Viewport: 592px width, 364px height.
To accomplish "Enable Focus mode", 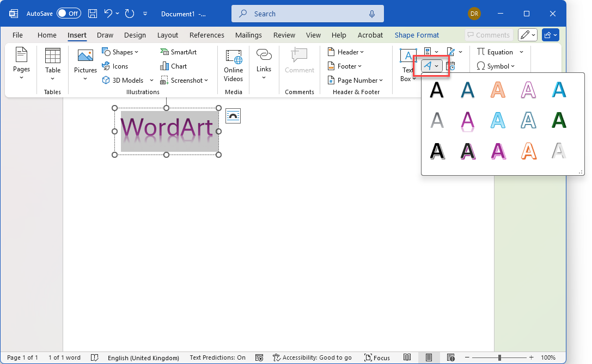I will 377,357.
